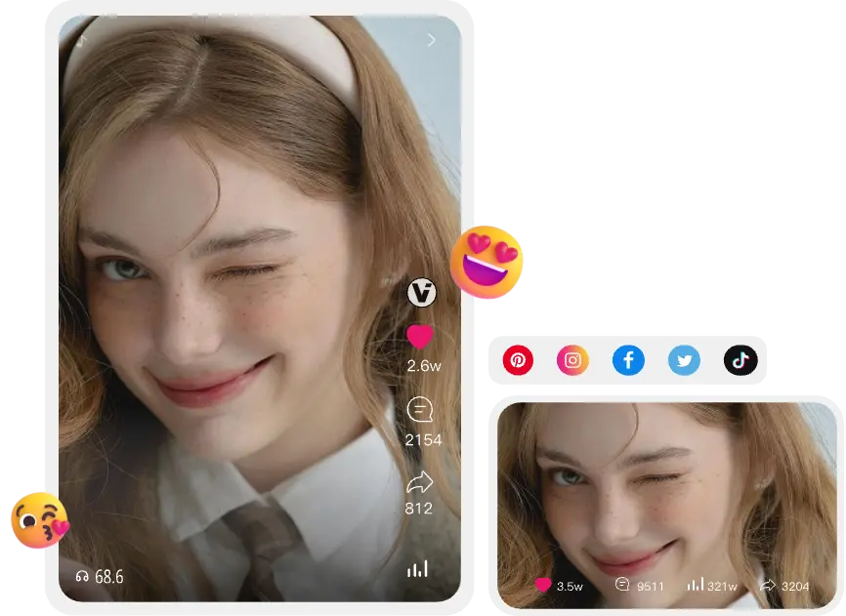Open the 9511 comments on small card
Image resolution: width=846 pixels, height=616 pixels.
coord(622,586)
